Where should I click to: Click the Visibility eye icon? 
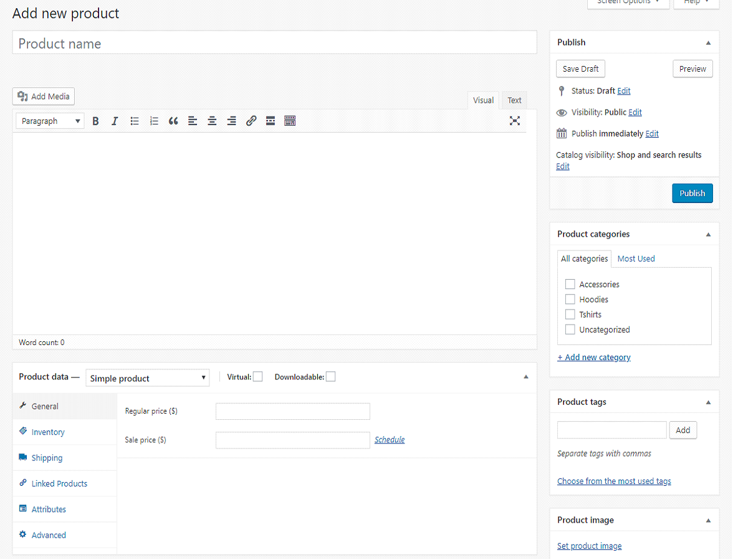(562, 113)
